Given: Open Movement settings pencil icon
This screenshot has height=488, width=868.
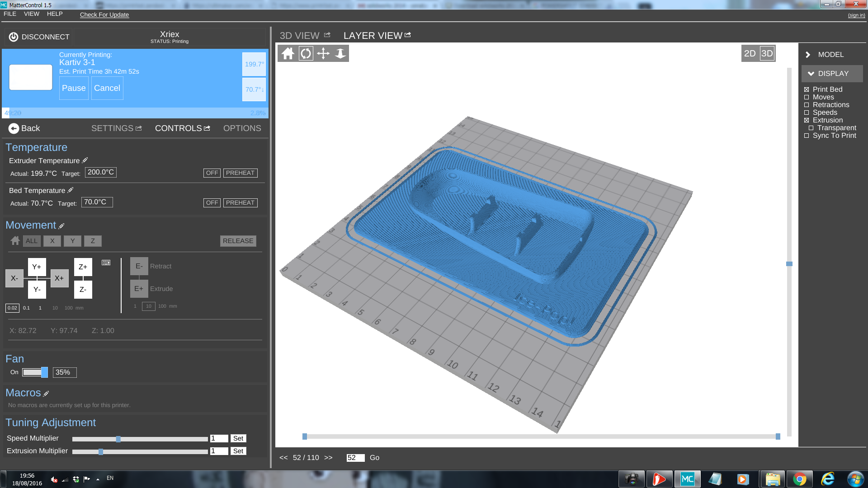Looking at the screenshot, I should [61, 226].
